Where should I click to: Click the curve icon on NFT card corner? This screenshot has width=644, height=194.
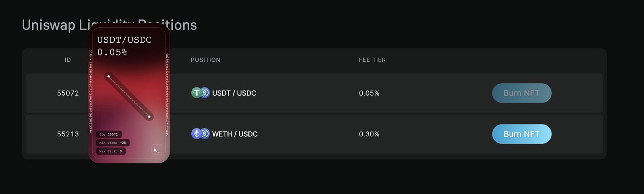pos(157,150)
